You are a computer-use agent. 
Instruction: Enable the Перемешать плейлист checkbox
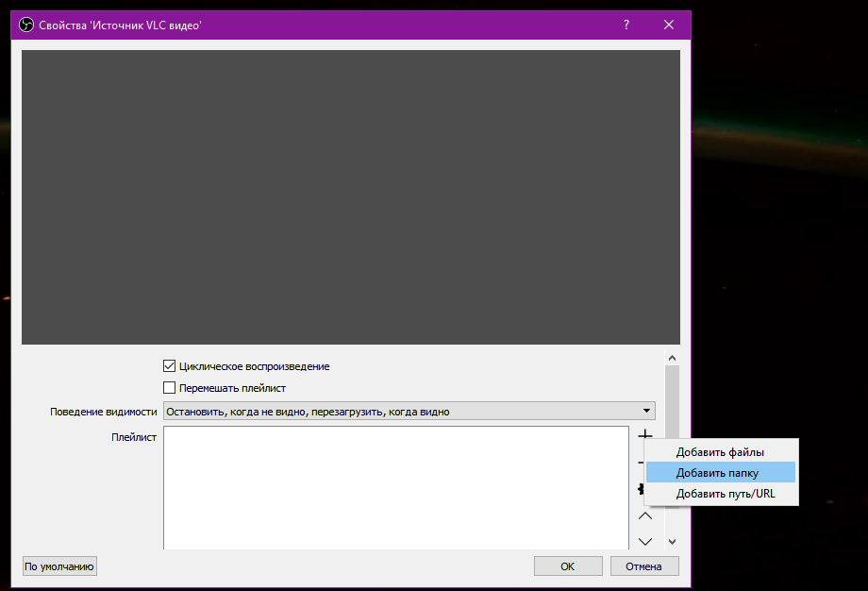170,388
